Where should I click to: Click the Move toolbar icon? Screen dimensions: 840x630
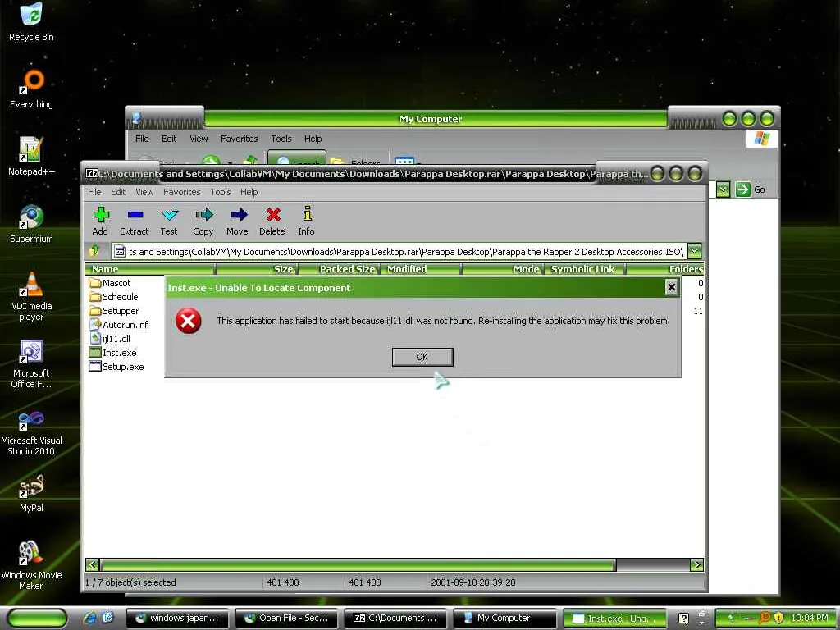pos(237,221)
